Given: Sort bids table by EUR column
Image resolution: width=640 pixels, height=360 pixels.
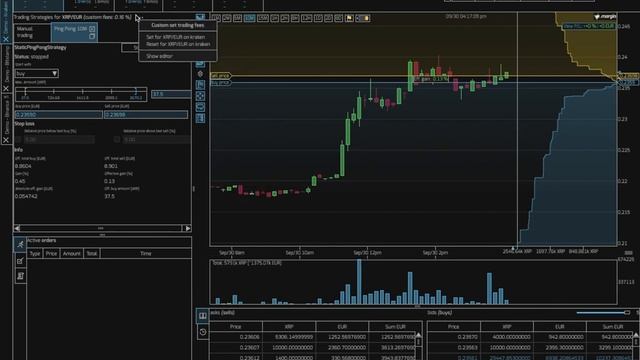Looking at the screenshot, I should [560, 327].
